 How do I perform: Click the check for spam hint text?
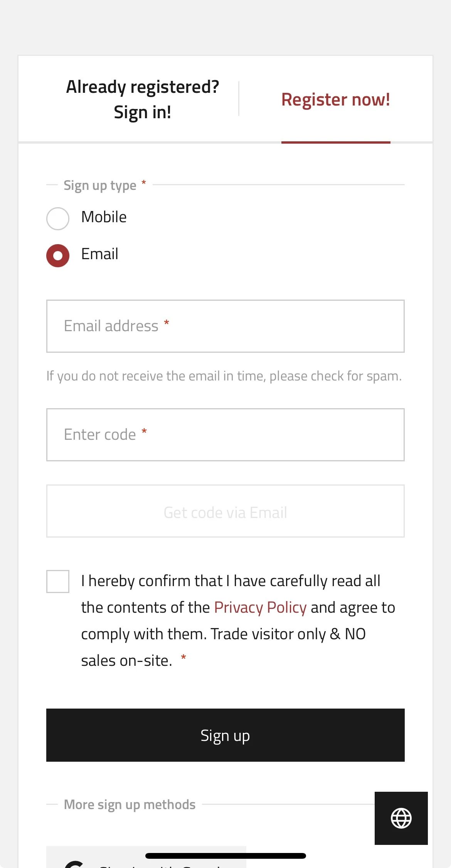(x=224, y=376)
